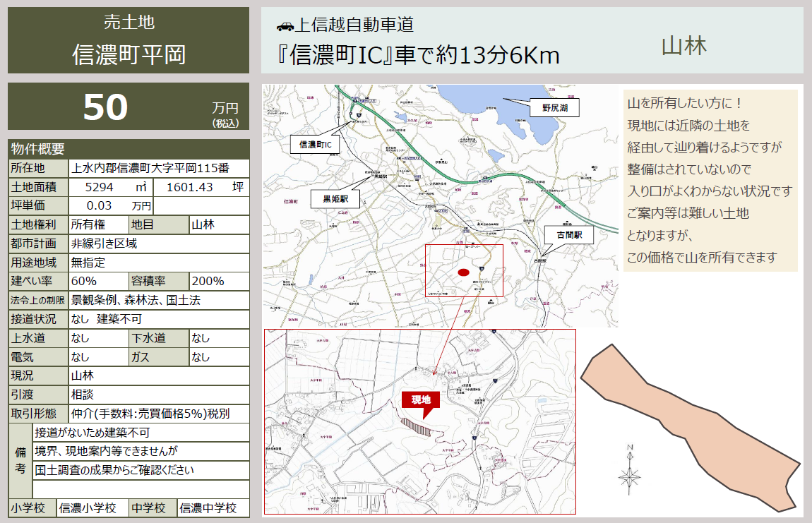This screenshot has height=523, width=812.
Task: Select the 非線引き区域 city planning cell
Action: (x=159, y=244)
